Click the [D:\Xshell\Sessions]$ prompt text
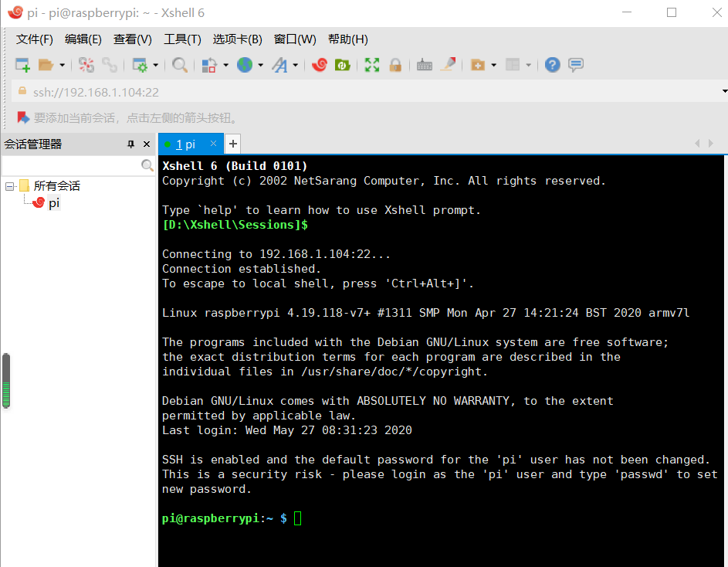This screenshot has height=567, width=728. point(235,225)
